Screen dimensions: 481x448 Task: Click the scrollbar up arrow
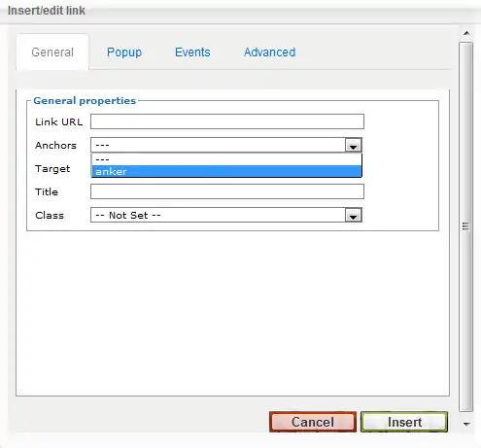(x=466, y=33)
